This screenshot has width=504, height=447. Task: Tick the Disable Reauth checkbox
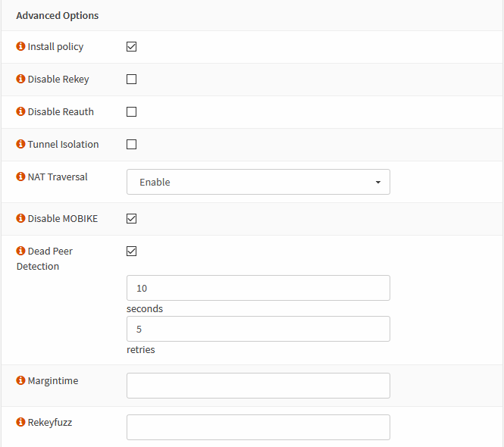(x=131, y=112)
